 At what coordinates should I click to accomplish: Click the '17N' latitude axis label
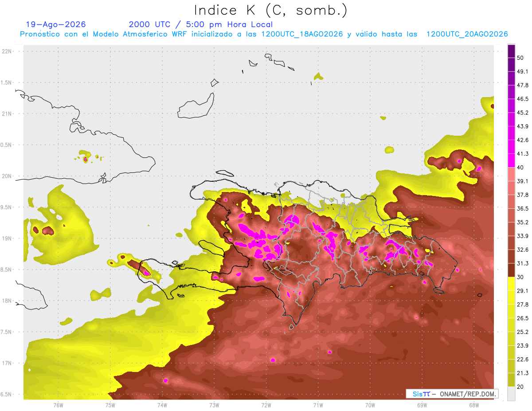(x=7, y=364)
